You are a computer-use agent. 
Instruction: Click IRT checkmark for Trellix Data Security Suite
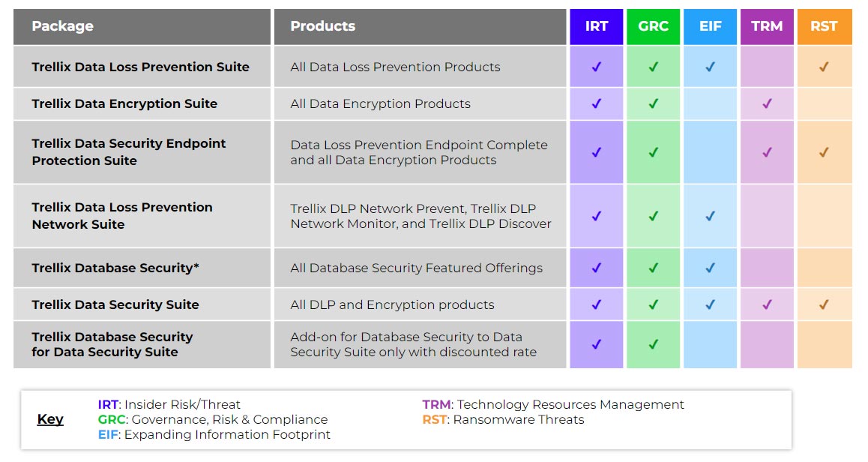(597, 304)
